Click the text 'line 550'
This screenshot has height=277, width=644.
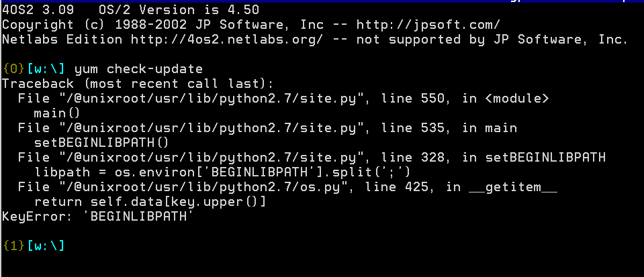tap(412, 99)
